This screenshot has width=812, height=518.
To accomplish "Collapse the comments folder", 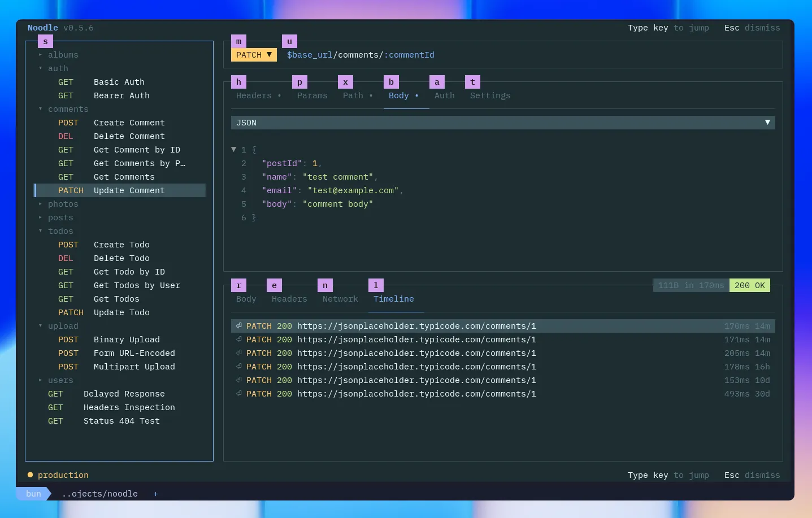I will [63, 109].
